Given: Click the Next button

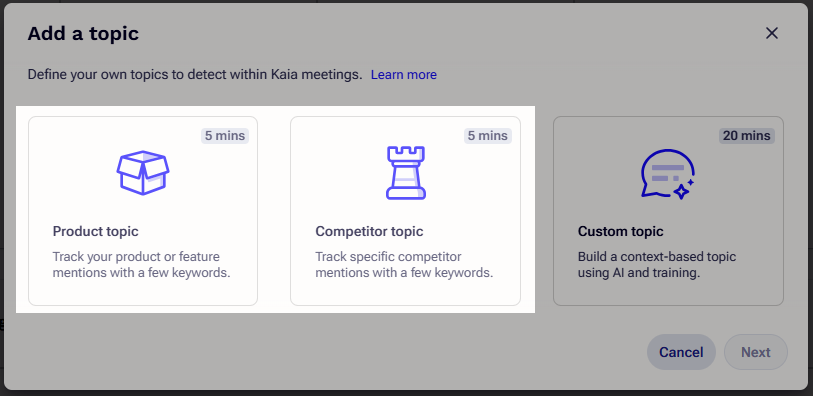Looking at the screenshot, I should pos(755,352).
